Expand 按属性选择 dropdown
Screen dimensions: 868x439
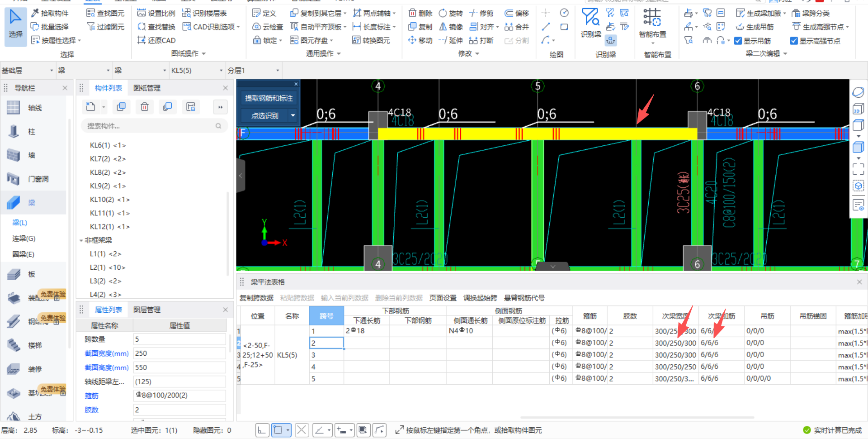pyautogui.click(x=80, y=41)
